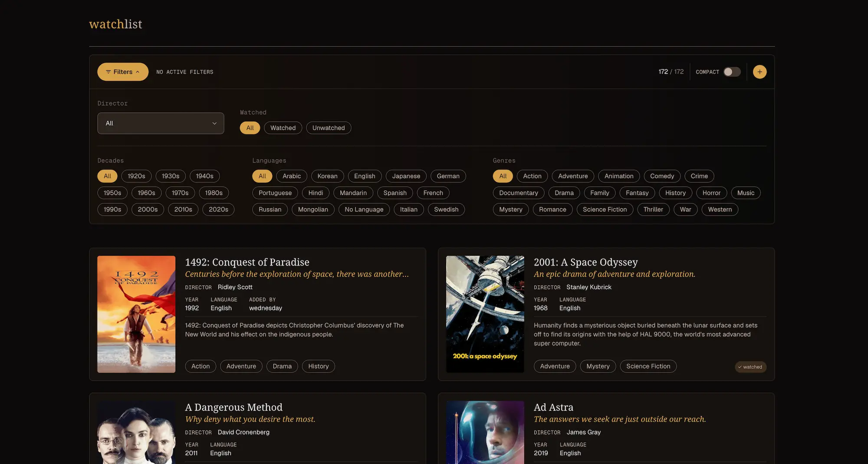
Task: Filter by Korean language
Action: pos(327,176)
